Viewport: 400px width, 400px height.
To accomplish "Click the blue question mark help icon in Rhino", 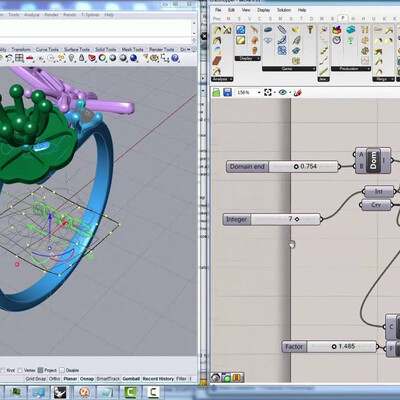I will 175,58.
